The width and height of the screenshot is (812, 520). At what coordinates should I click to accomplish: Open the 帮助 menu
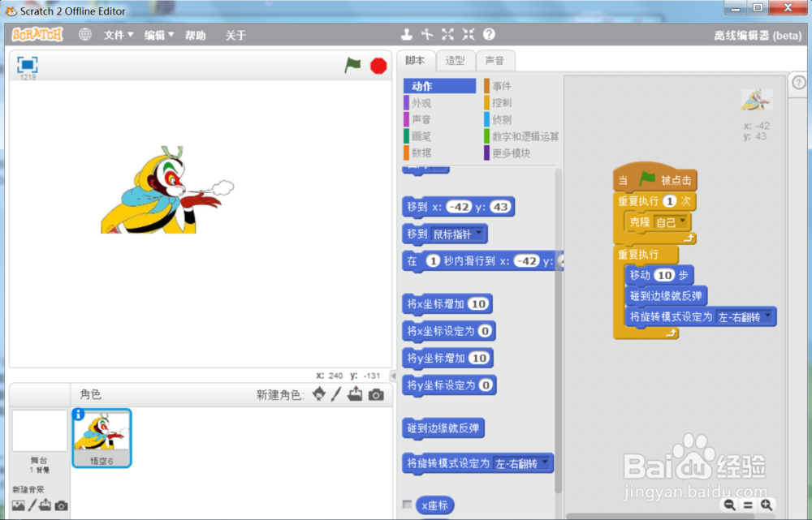pos(195,35)
